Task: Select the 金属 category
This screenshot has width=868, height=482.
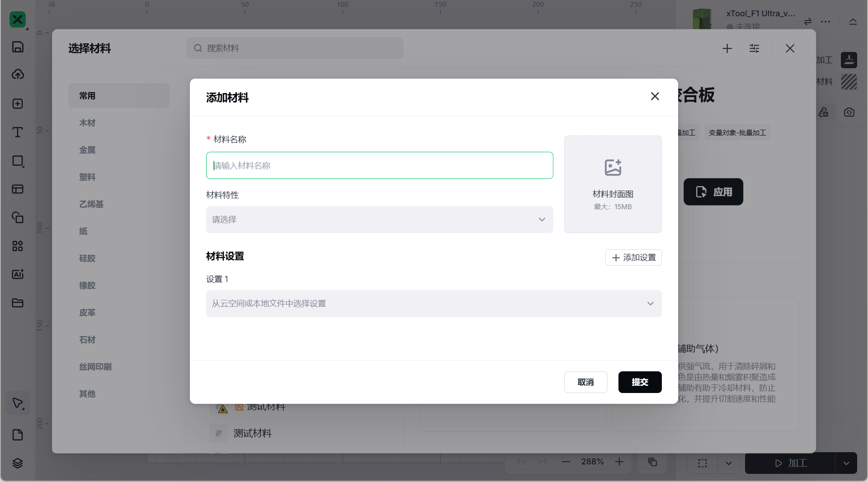Action: pyautogui.click(x=87, y=150)
